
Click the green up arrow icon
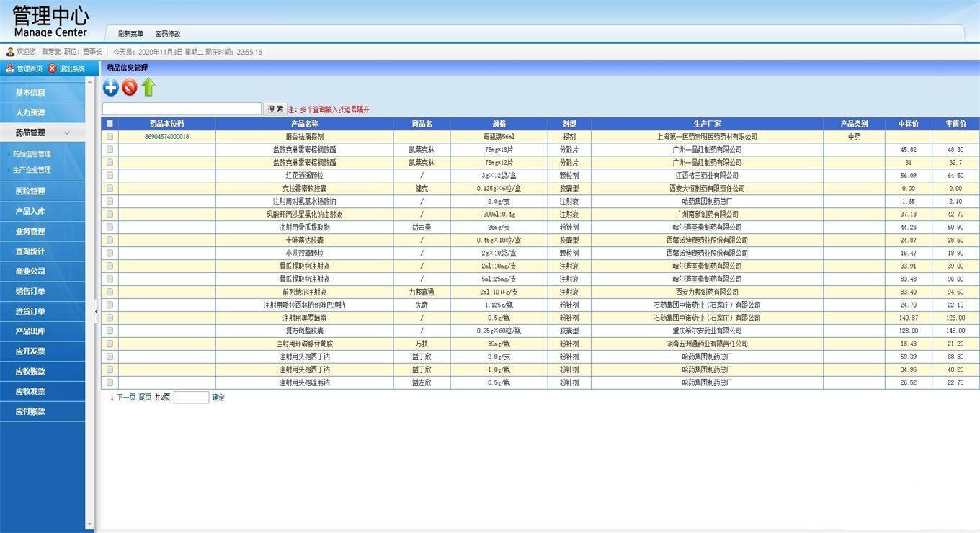pyautogui.click(x=148, y=87)
